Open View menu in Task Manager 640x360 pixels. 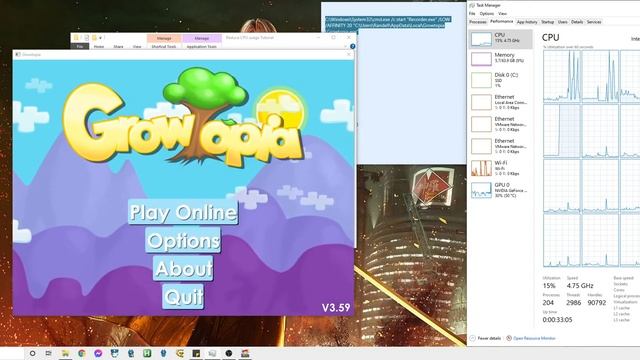click(502, 13)
